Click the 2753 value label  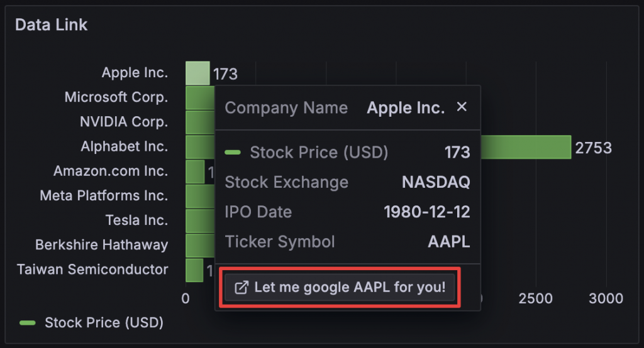pos(594,148)
